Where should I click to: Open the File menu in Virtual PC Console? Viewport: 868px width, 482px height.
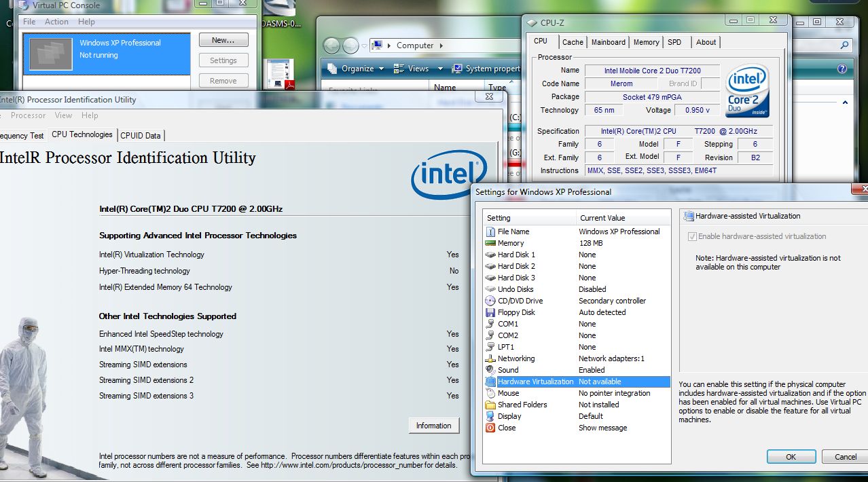point(29,22)
